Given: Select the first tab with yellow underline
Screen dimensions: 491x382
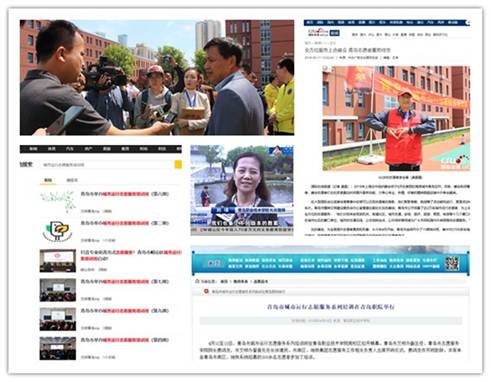Looking at the screenshot, I should [x=48, y=180].
